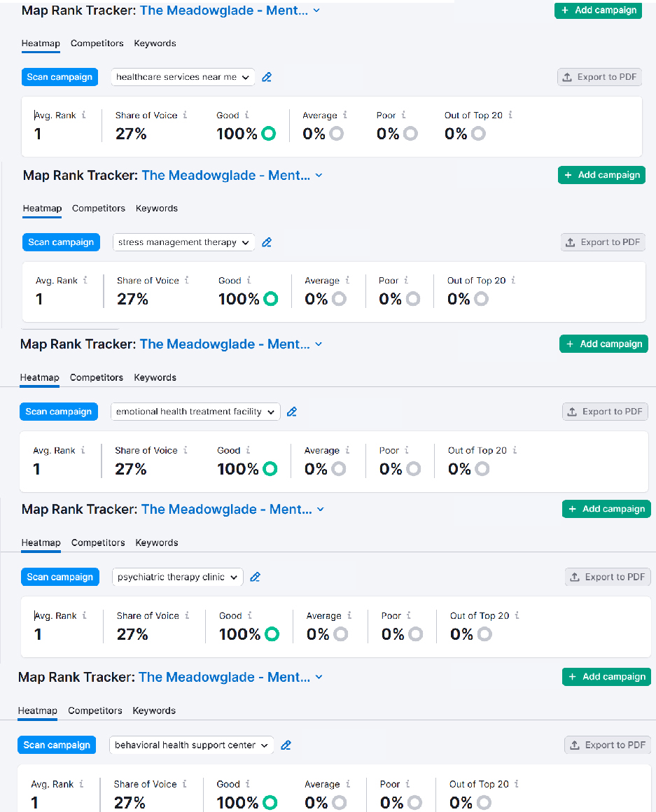Click Average info icon in healthcare services near me panel
This screenshot has width=656, height=812.
345,115
